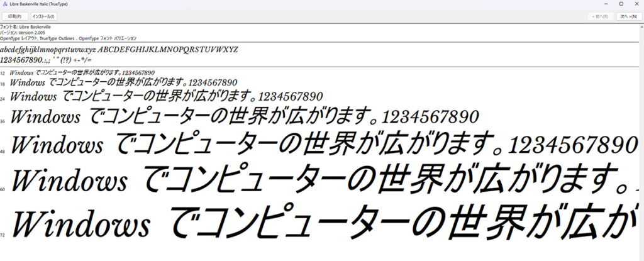644x261 pixels.
Task: Click the size label 36 at left margin
Action: [x=3, y=121]
